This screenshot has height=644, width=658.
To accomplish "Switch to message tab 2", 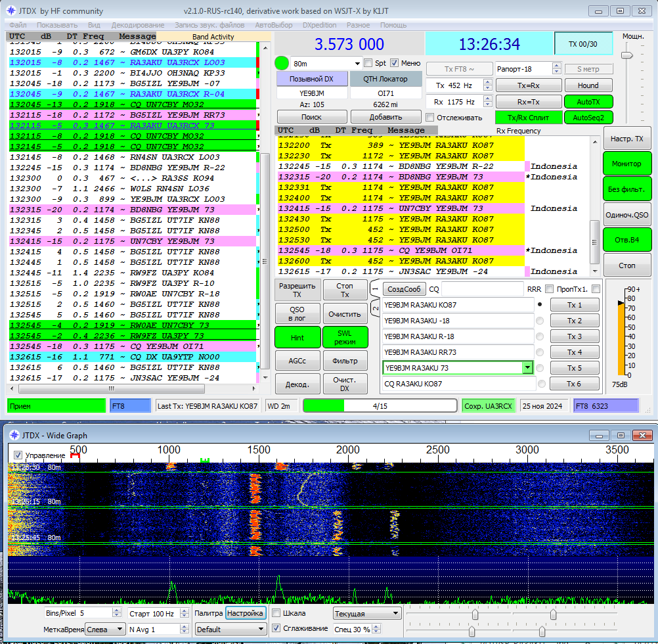I will point(376,307).
